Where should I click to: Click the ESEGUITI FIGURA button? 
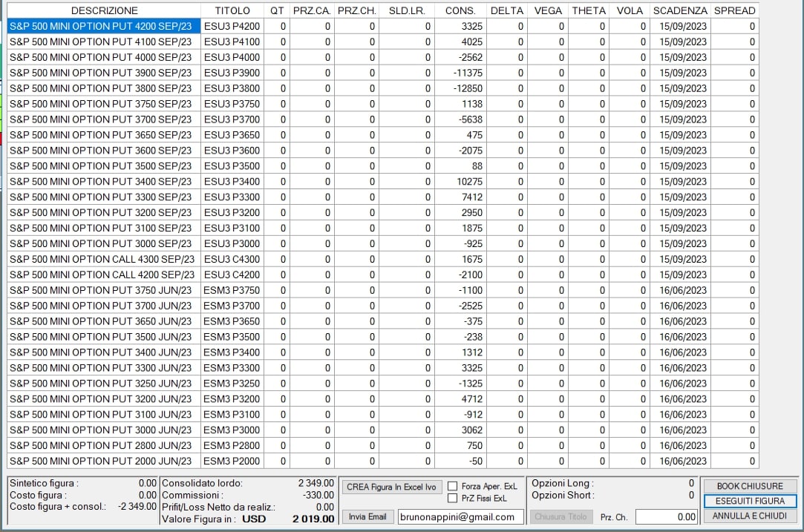(x=750, y=501)
